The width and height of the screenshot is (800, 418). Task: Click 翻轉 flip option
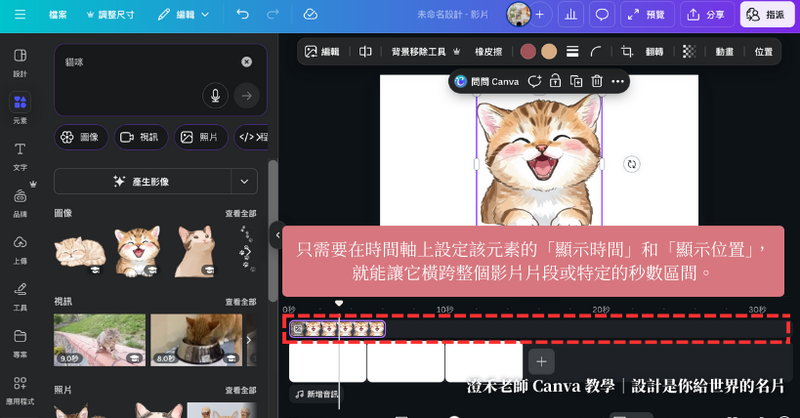(654, 52)
